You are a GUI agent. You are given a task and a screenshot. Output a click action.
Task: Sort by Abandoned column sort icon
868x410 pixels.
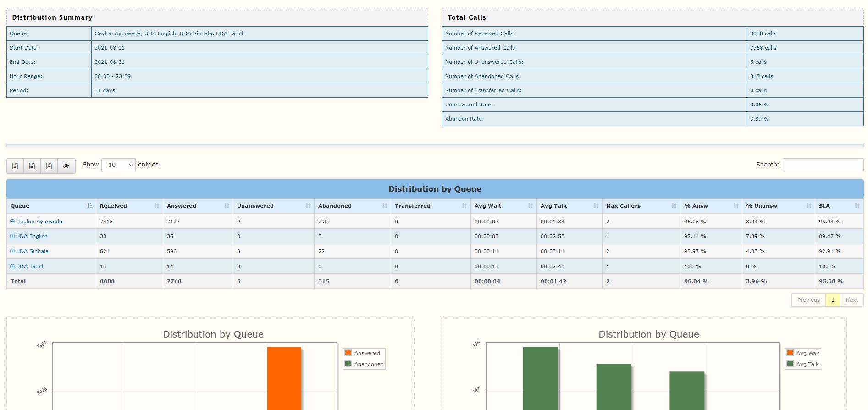pyautogui.click(x=384, y=206)
